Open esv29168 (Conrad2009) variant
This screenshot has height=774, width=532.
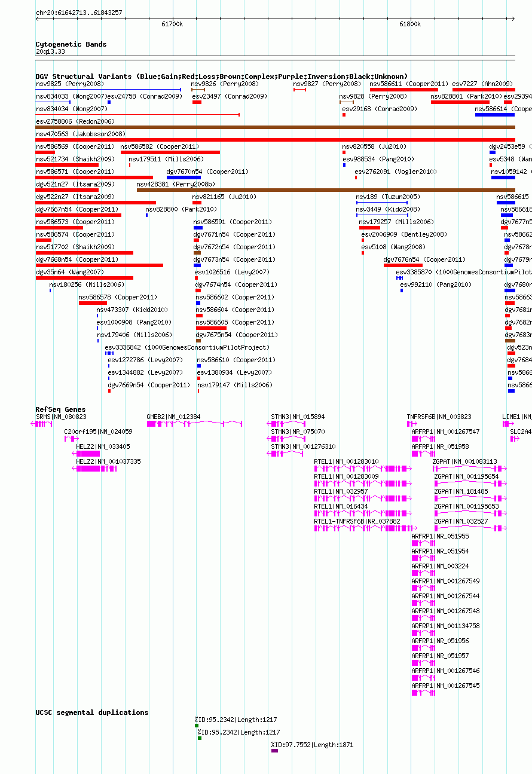click(344, 115)
